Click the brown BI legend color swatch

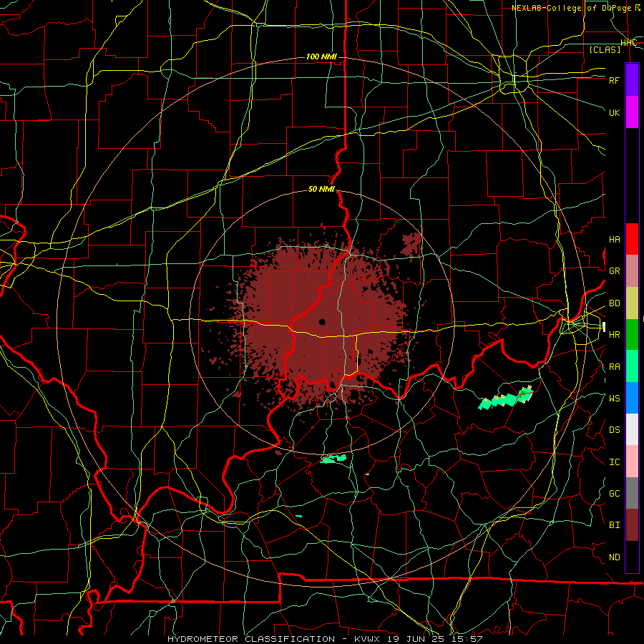[632, 525]
